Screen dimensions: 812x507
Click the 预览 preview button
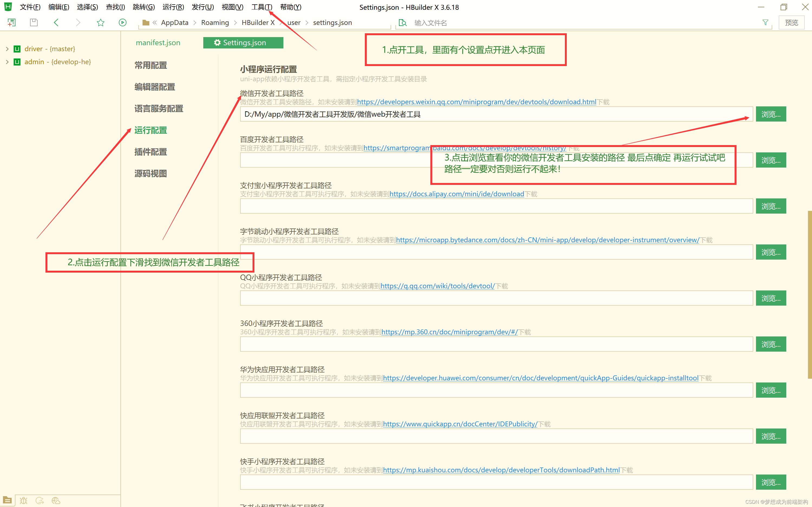click(x=791, y=22)
